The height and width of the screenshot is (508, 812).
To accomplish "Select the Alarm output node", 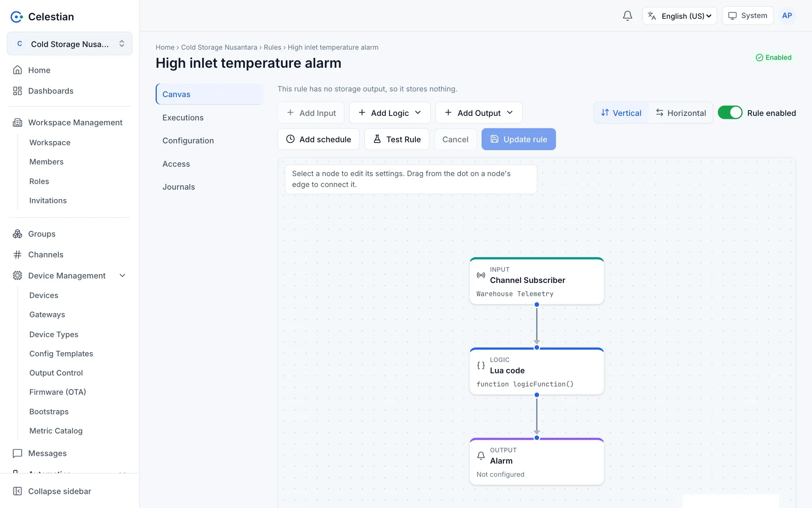I will pos(536,461).
